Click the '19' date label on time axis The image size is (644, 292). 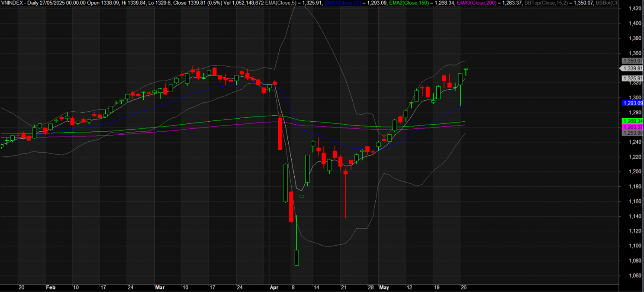coord(437,288)
